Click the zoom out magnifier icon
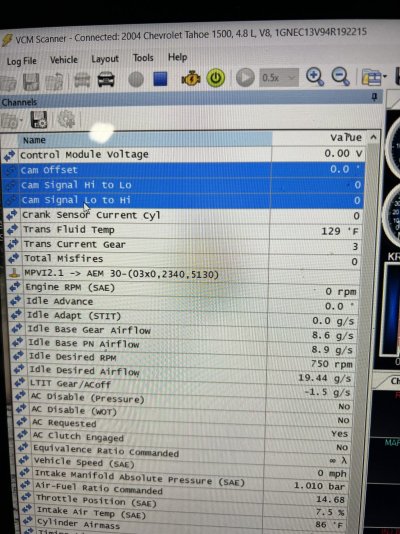This screenshot has height=534, width=400. 341,77
